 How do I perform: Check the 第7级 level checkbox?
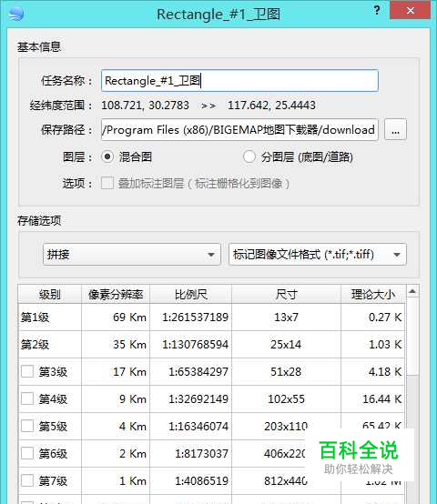point(27,481)
